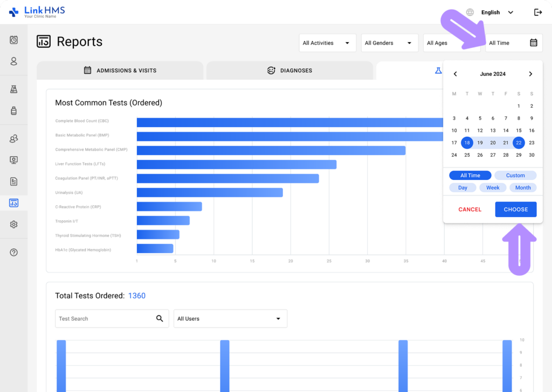Click Cancel in the date picker

pos(470,209)
